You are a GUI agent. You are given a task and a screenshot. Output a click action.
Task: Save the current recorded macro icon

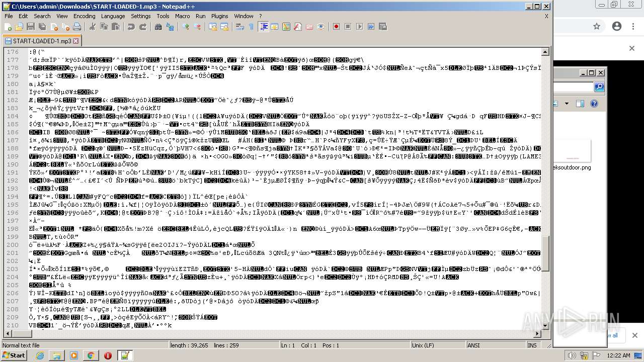(383, 27)
